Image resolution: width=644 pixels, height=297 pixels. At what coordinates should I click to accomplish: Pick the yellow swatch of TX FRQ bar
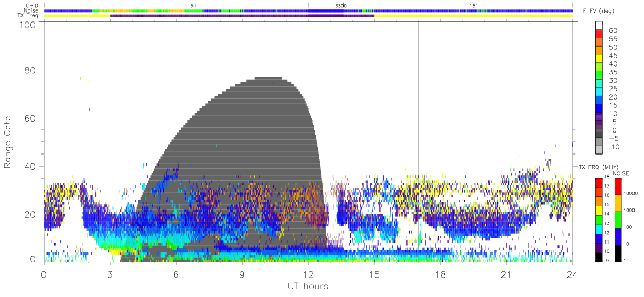[599, 210]
